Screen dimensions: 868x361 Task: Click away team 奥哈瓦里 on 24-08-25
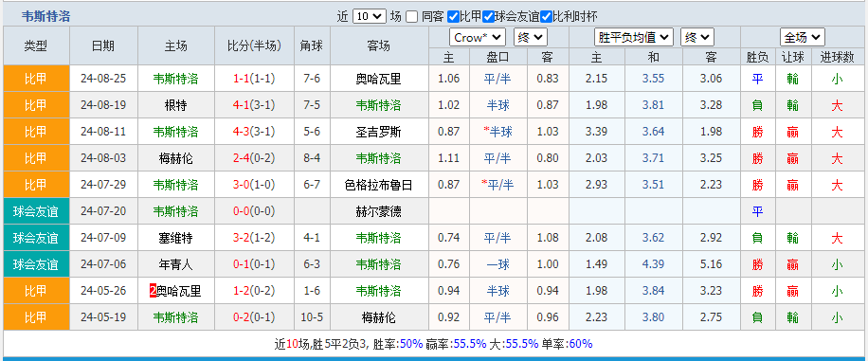click(379, 79)
